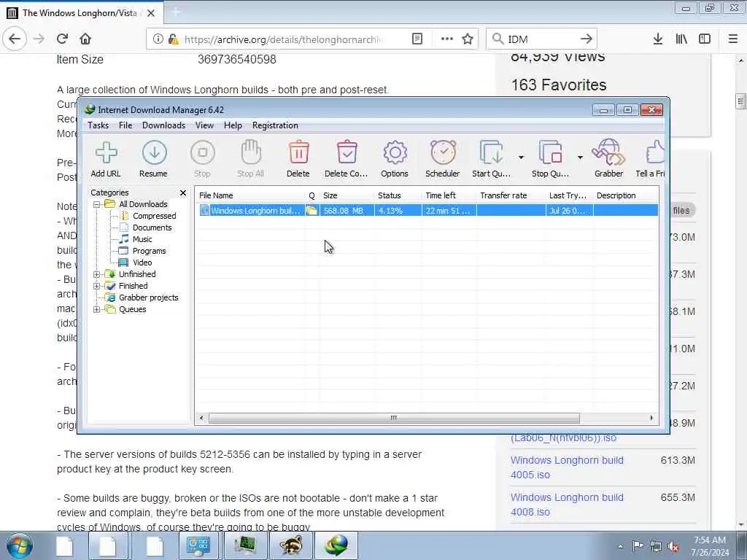Select the Documents category
This screenshot has height=560, width=747.
[152, 227]
